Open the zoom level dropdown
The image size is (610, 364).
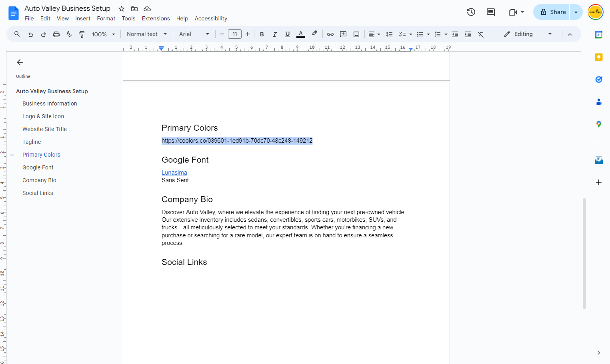point(104,34)
